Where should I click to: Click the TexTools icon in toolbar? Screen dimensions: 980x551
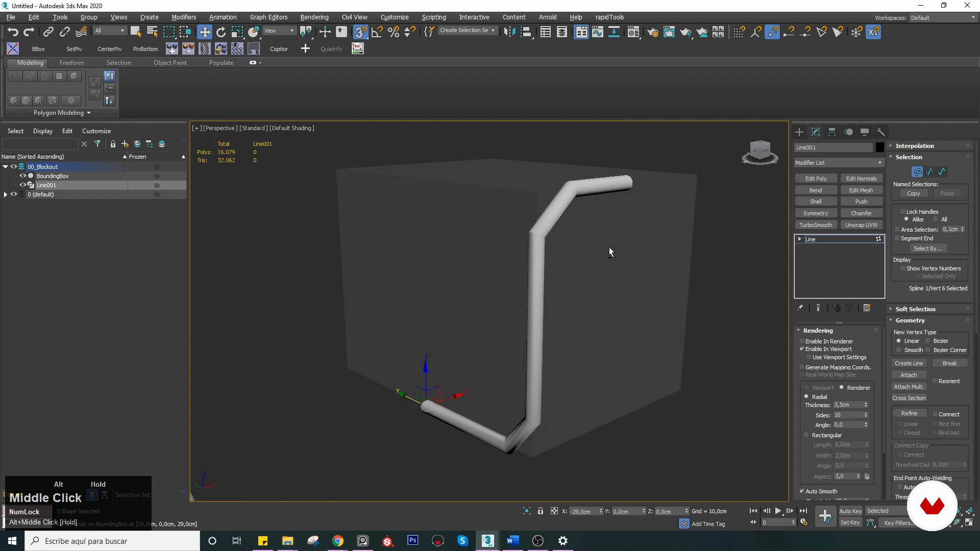(358, 48)
